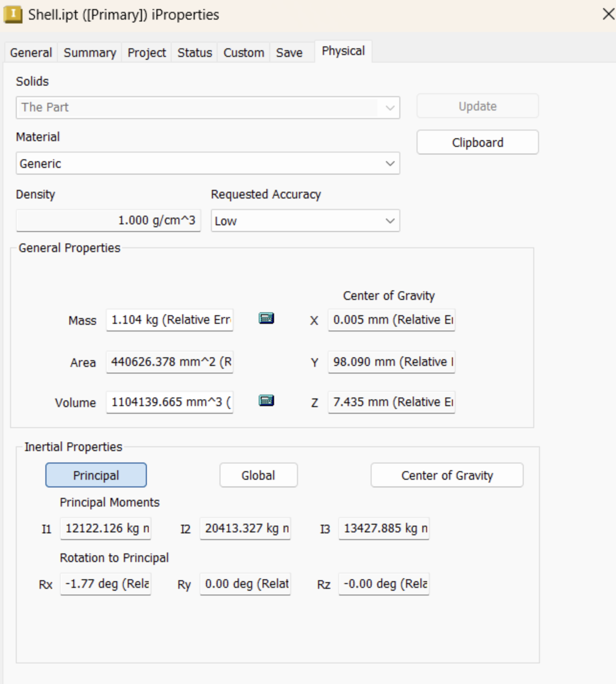Click the Mass value field
This screenshot has width=616, height=684.
tap(170, 320)
